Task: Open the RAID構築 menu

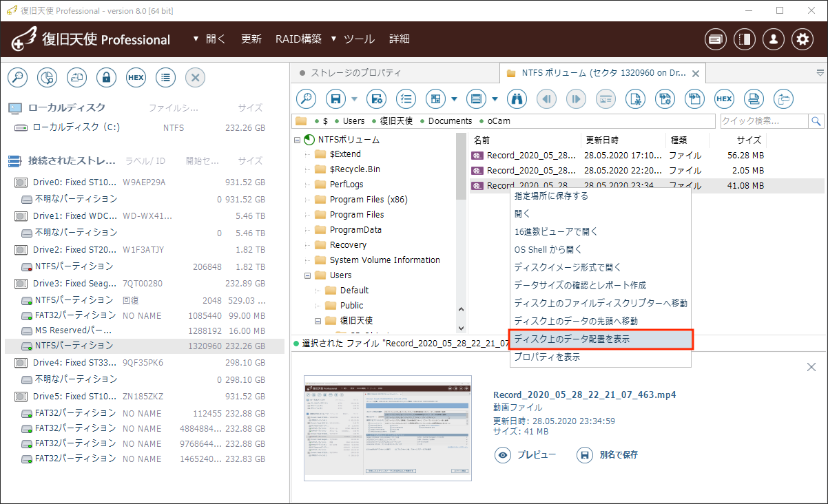Action: [x=298, y=39]
